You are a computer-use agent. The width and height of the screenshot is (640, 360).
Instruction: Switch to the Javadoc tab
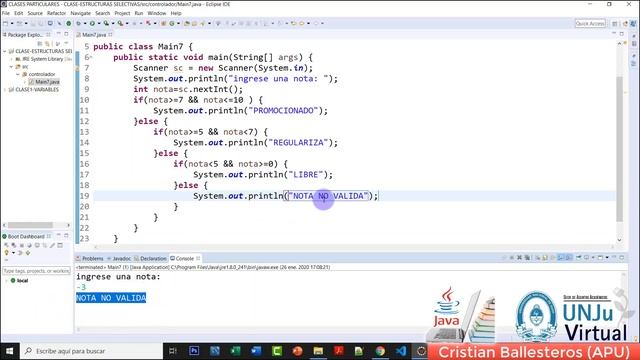point(119,258)
